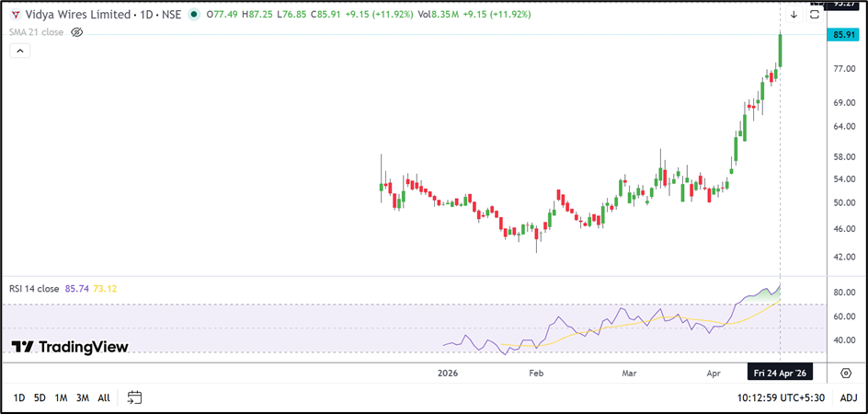Click the Fri 24 Apr '26 date marker

tap(780, 374)
